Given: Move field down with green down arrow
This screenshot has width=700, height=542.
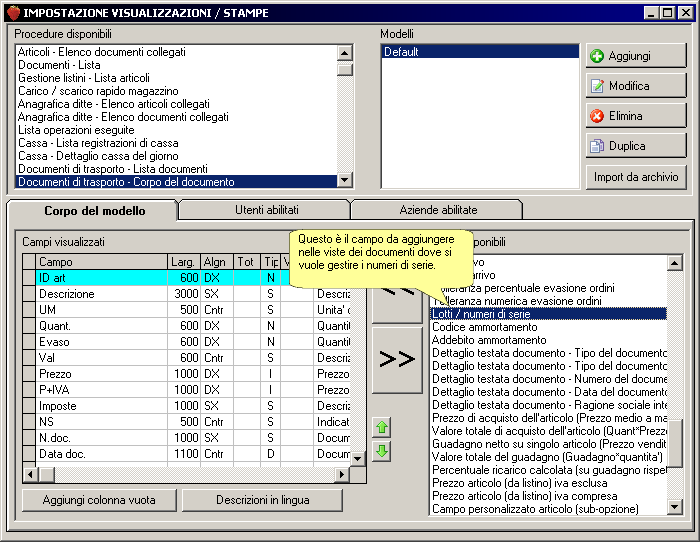Looking at the screenshot, I should click(382, 451).
